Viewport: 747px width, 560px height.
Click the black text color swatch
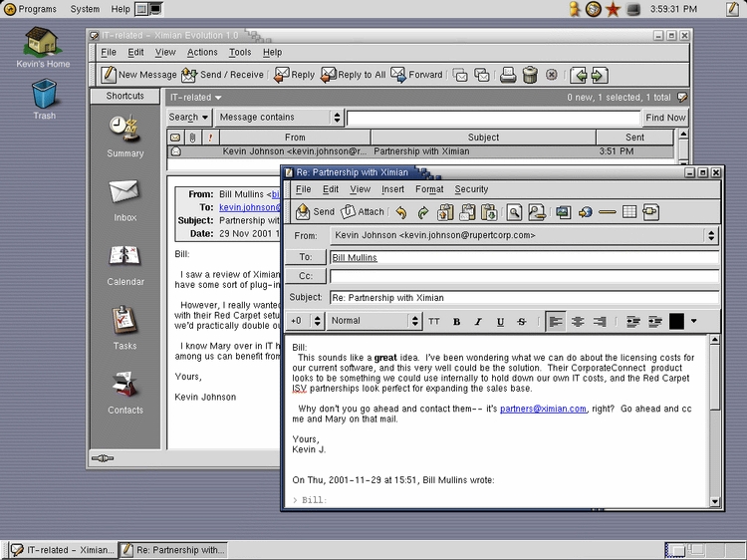point(677,322)
